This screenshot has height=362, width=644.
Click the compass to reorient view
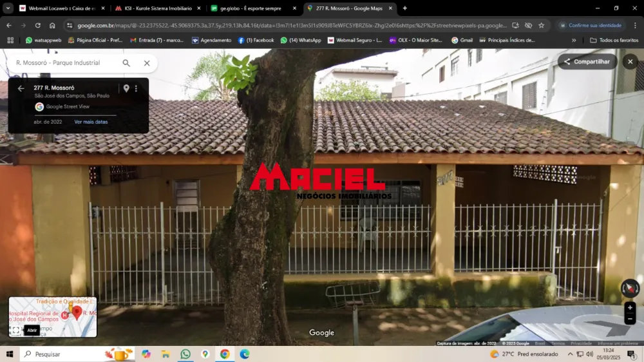pyautogui.click(x=630, y=289)
